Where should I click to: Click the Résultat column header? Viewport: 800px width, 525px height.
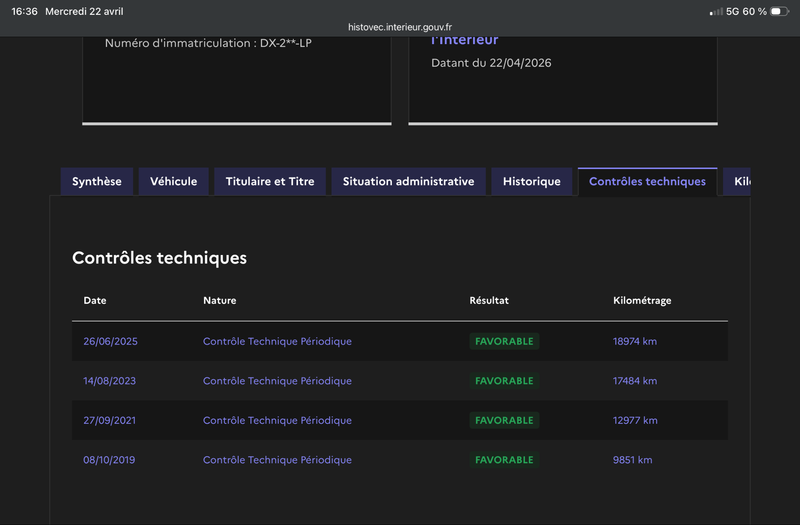click(489, 300)
